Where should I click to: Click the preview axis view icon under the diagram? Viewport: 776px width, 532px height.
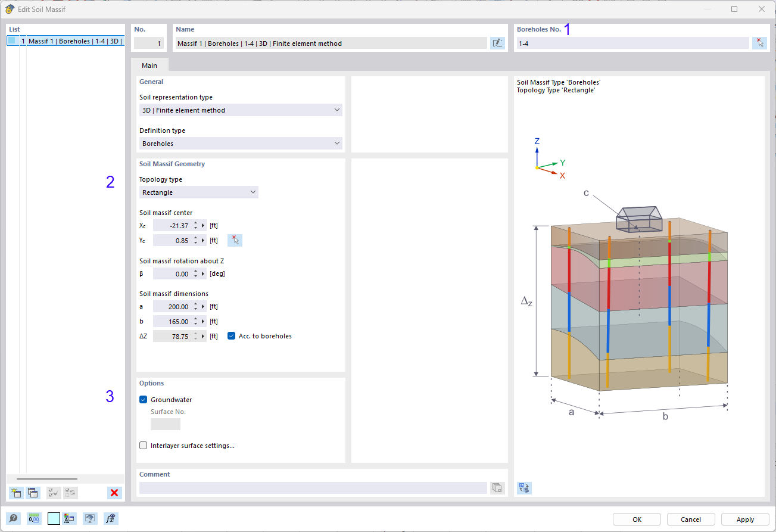(524, 488)
